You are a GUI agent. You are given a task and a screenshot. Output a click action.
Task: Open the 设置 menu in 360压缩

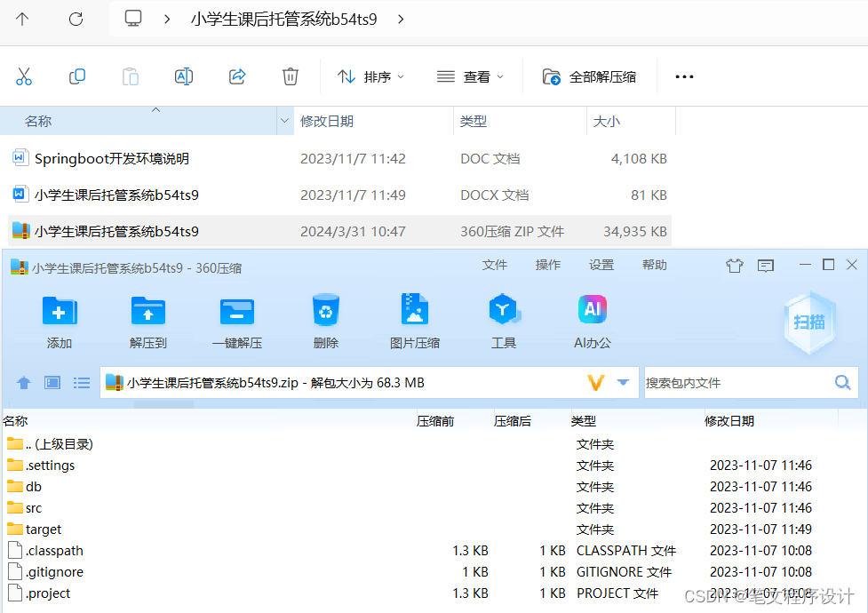(601, 265)
